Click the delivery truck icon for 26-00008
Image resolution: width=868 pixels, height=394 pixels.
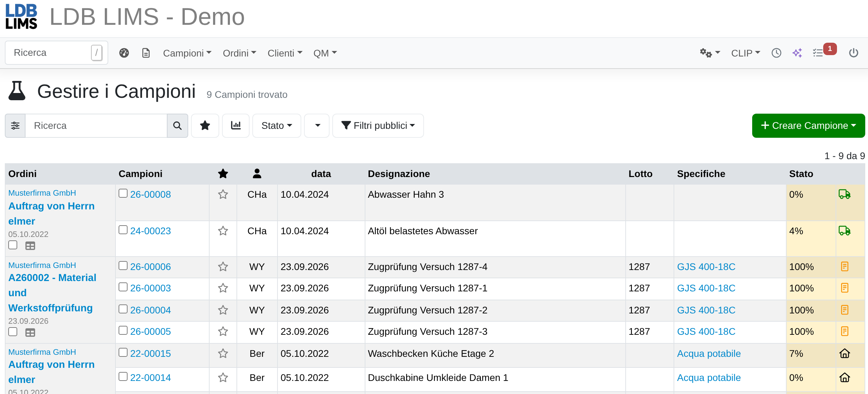tap(845, 194)
